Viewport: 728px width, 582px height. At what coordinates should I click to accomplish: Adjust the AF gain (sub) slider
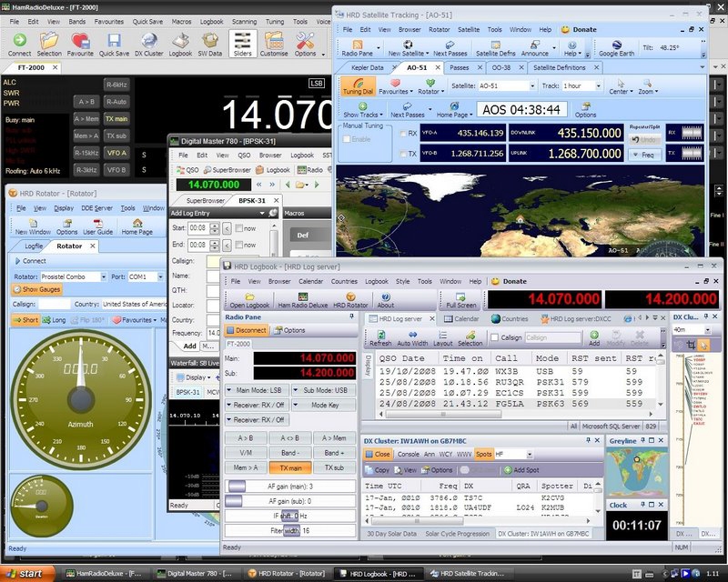pyautogui.click(x=290, y=501)
